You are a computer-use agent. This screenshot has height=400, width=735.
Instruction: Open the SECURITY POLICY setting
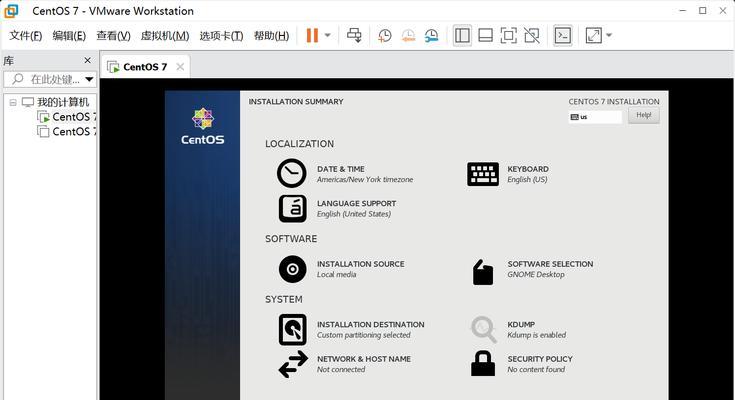pyautogui.click(x=540, y=364)
